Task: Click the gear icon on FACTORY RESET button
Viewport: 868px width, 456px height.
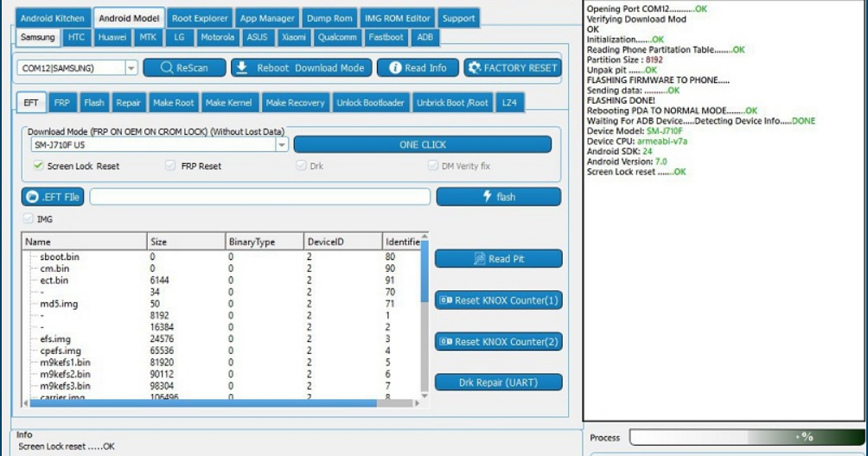Action: 475,67
